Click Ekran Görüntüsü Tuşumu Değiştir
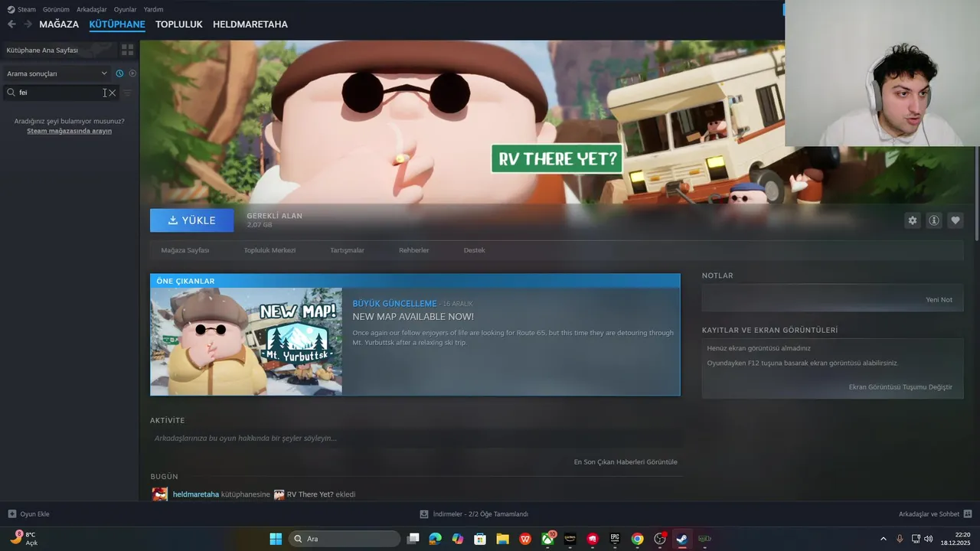Viewport: 980px width, 551px height. (x=900, y=387)
